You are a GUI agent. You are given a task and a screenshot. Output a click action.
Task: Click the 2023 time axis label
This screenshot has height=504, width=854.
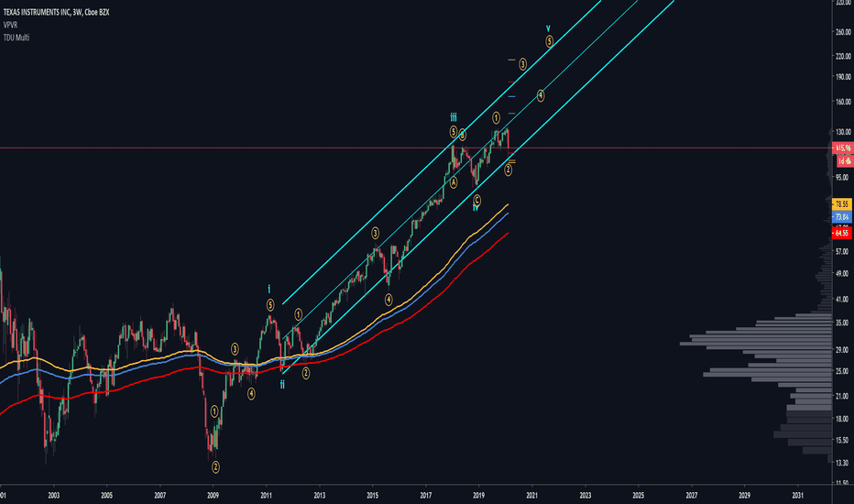(x=585, y=495)
